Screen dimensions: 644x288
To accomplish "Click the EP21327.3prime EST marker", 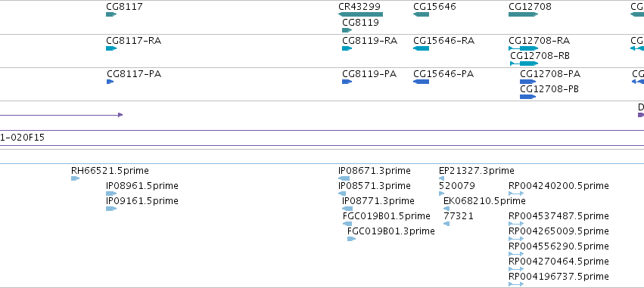I will pyautogui.click(x=441, y=178).
